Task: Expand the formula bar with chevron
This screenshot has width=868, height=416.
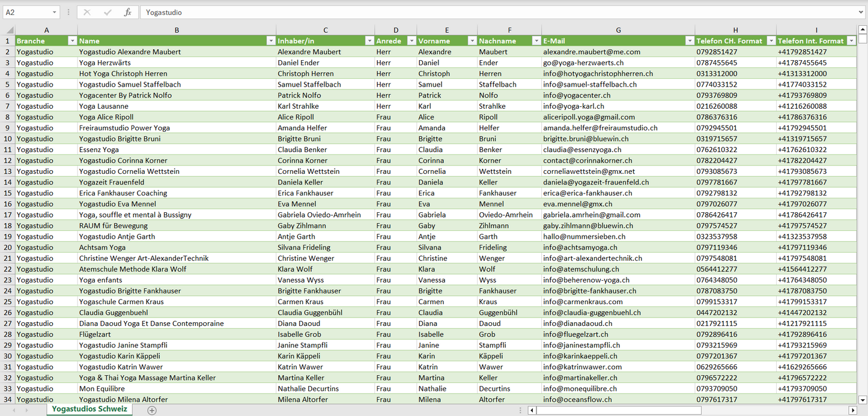Action: [x=861, y=12]
